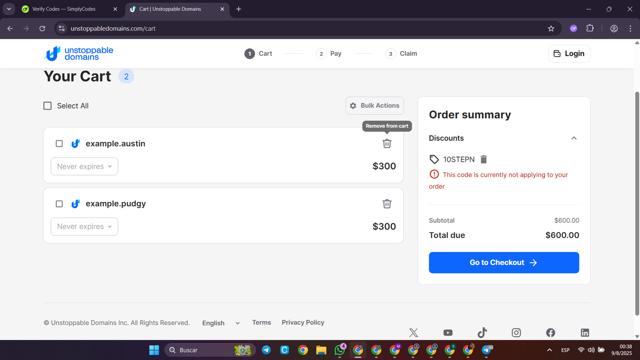The image size is (640, 360).
Task: Open WhatsApp from the taskbar
Action: [340, 350]
